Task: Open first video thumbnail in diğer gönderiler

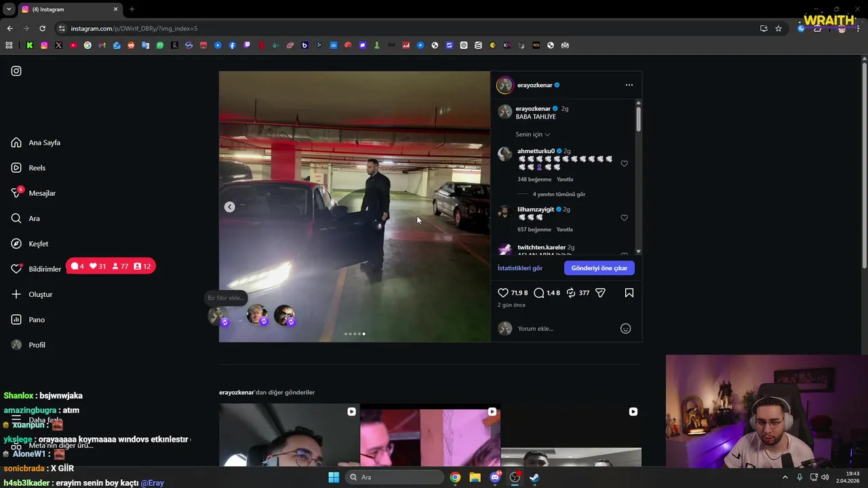Action: 289,435
